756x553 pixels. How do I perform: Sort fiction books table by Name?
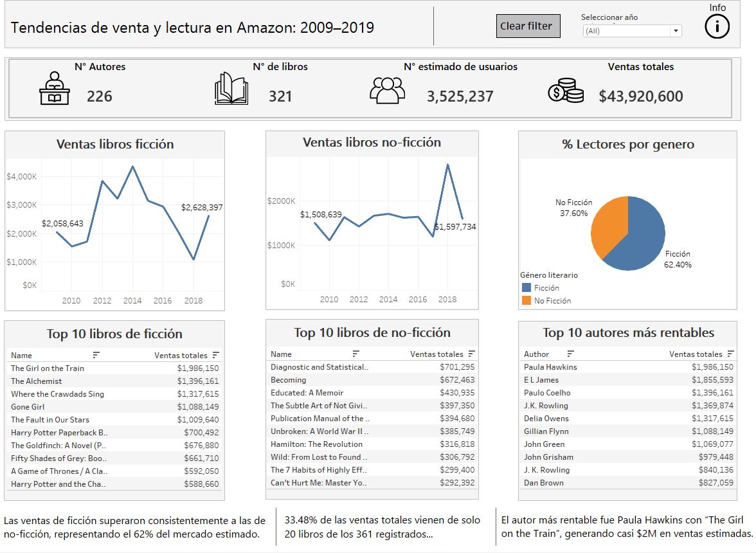tap(96, 355)
